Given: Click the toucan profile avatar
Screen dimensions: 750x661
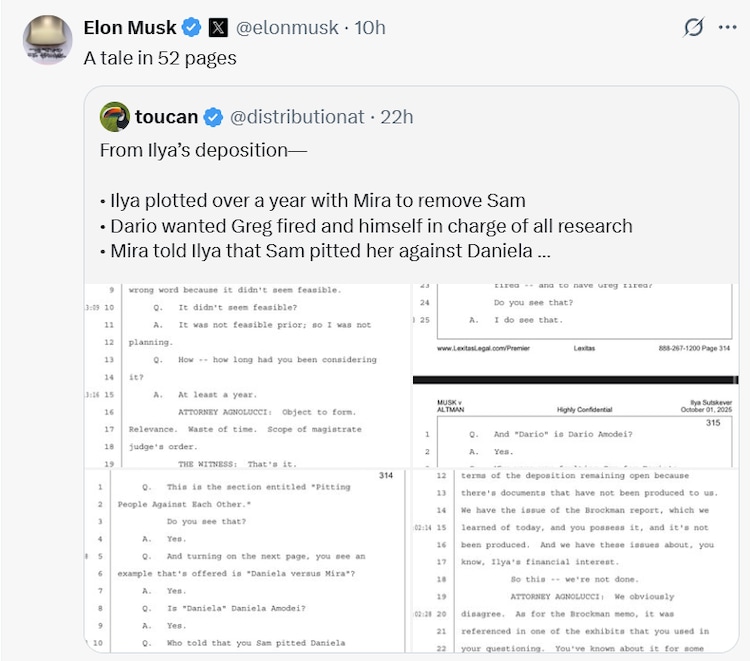Looking at the screenshot, I should tap(115, 117).
